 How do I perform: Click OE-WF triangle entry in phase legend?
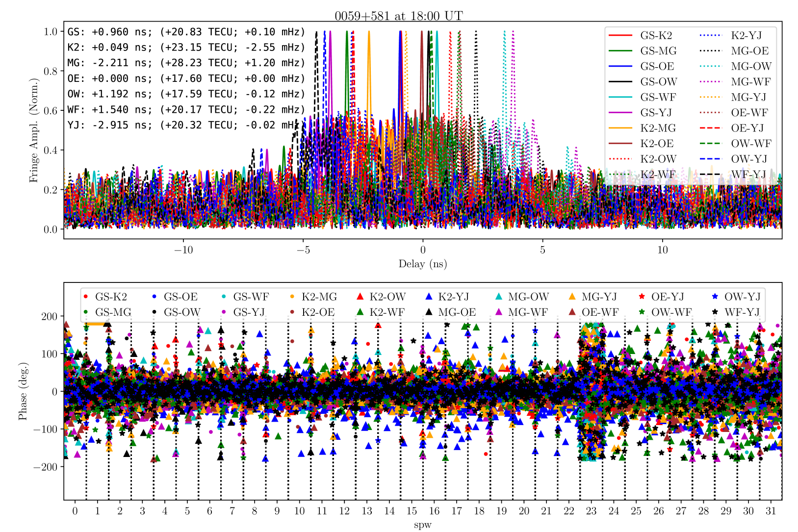point(593,312)
